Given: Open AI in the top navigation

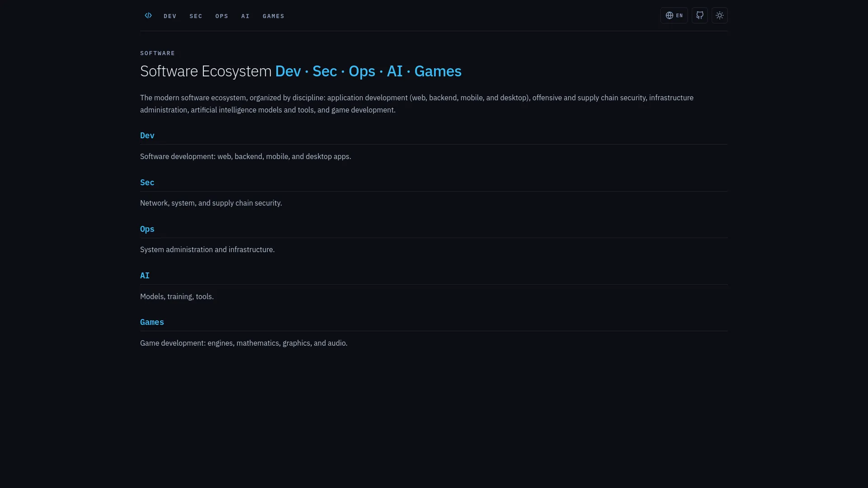Looking at the screenshot, I should point(245,16).
